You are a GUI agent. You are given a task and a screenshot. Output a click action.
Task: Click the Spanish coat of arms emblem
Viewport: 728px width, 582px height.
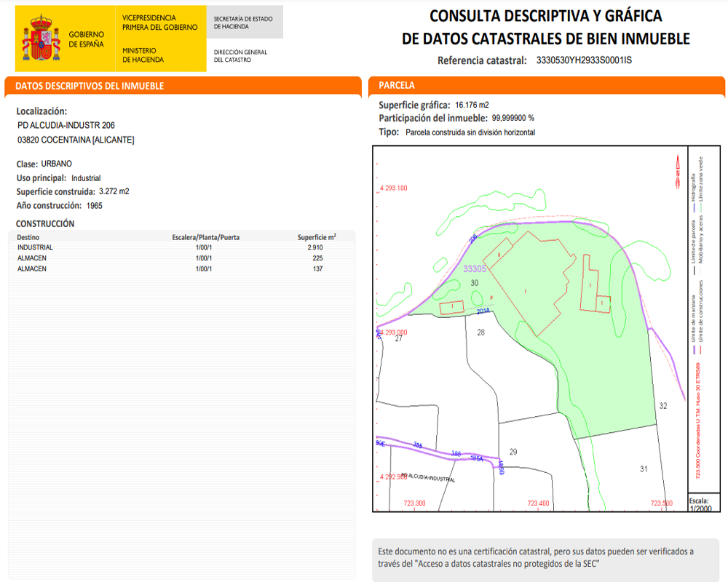(41, 36)
